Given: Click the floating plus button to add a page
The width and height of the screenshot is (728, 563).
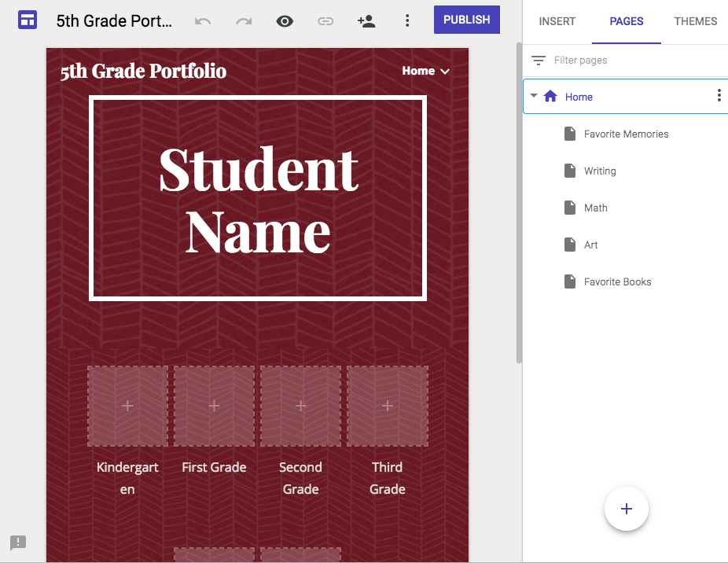Looking at the screenshot, I should coord(626,509).
